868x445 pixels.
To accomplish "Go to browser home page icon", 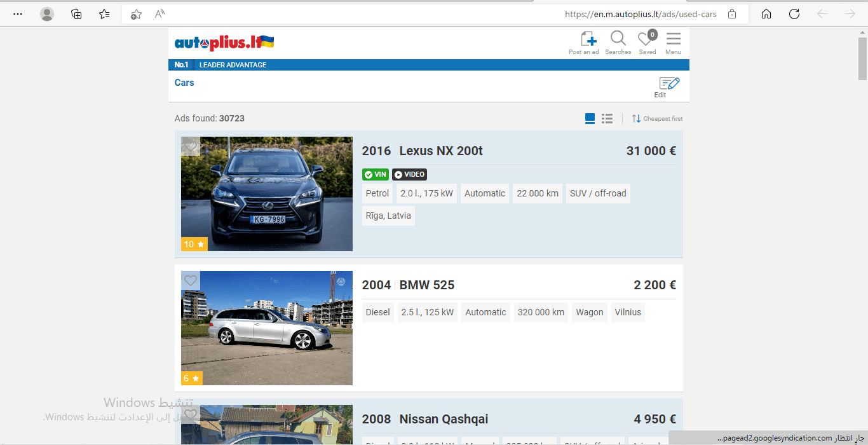I will coord(766,14).
